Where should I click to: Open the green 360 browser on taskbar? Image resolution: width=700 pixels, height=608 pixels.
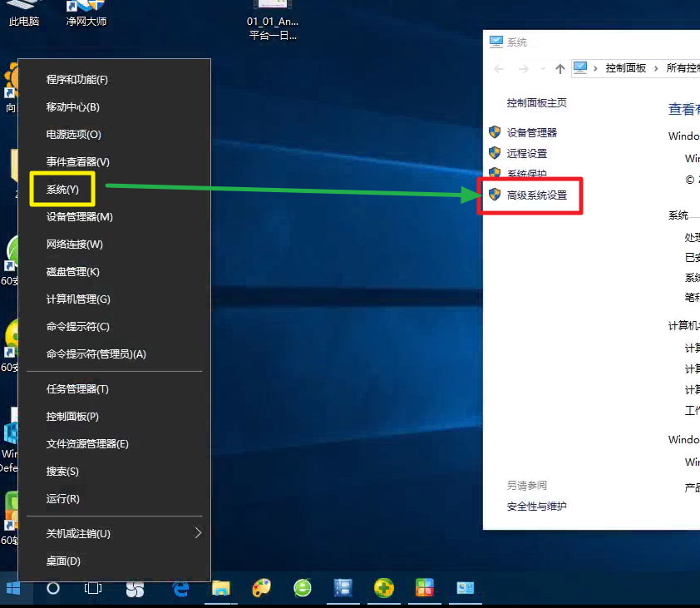click(x=303, y=588)
